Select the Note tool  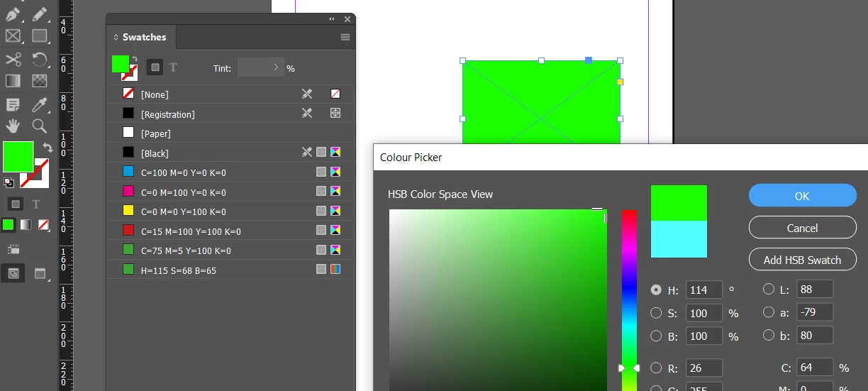[x=13, y=104]
